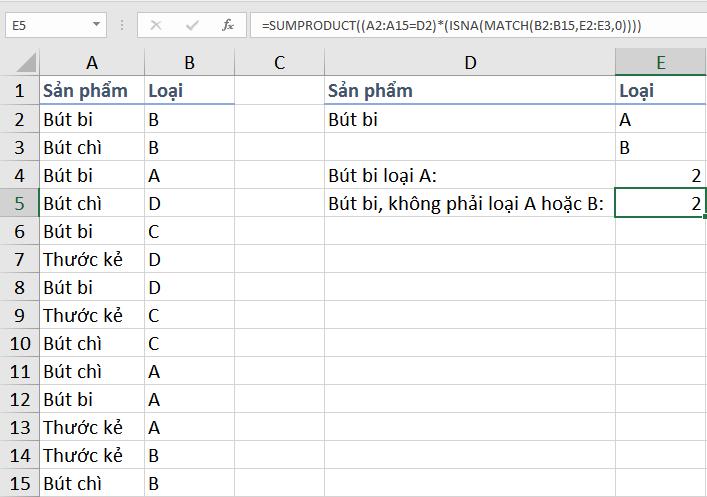Select column E header
The height and width of the screenshot is (497, 707).
coord(660,63)
